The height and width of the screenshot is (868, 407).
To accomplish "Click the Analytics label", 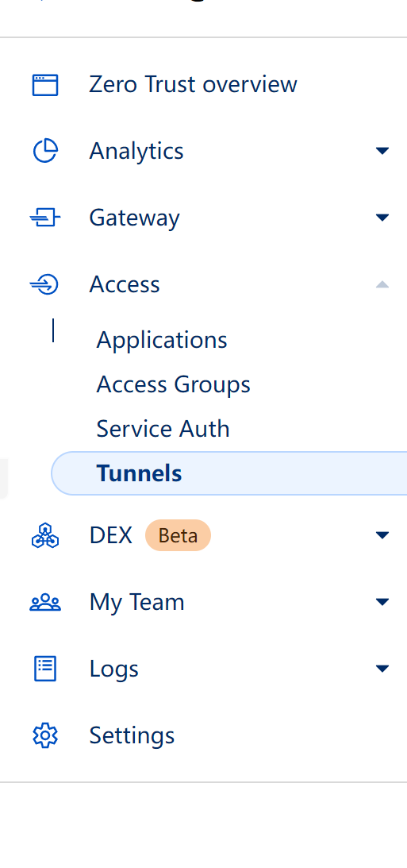I will coord(136,151).
